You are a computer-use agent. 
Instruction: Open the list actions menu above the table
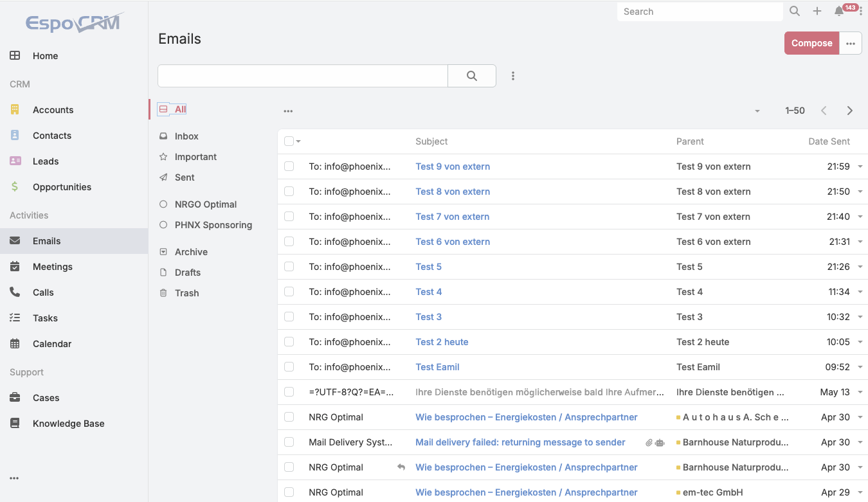(288, 111)
